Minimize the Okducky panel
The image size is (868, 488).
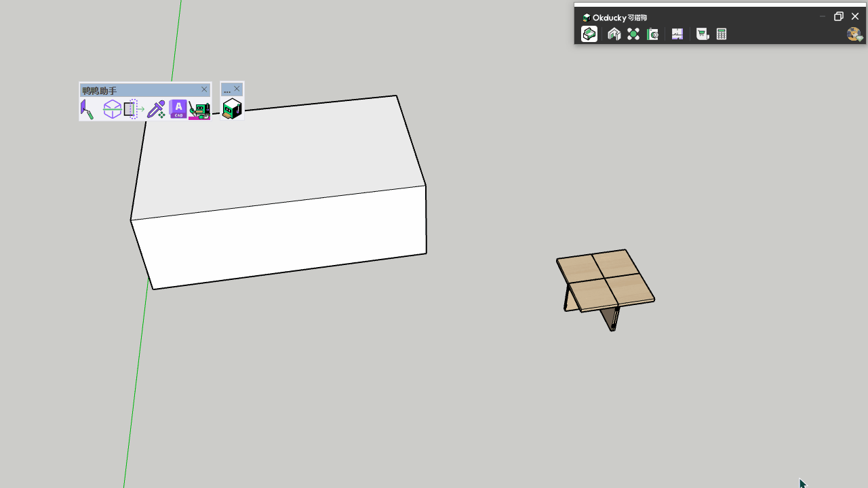pos(823,16)
